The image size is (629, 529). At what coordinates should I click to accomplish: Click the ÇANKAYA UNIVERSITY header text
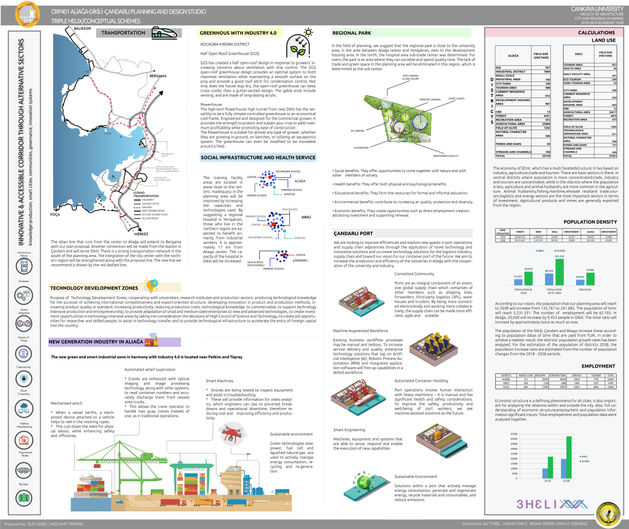597,9
